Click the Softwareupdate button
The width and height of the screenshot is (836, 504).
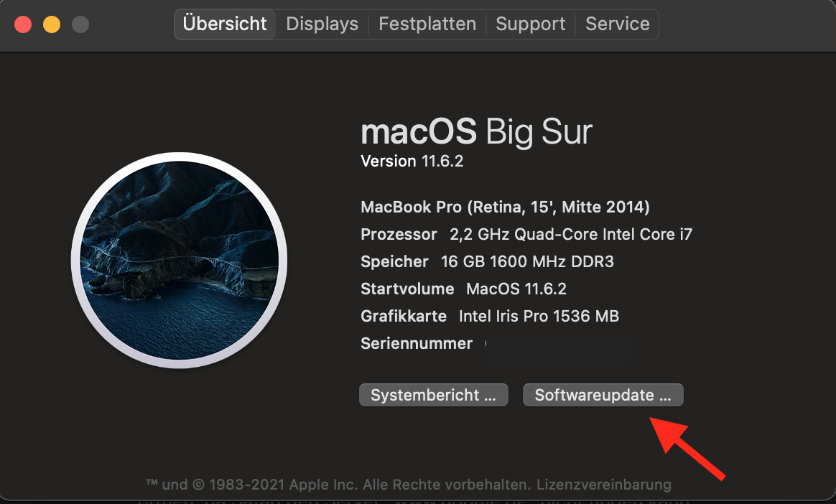coord(603,395)
